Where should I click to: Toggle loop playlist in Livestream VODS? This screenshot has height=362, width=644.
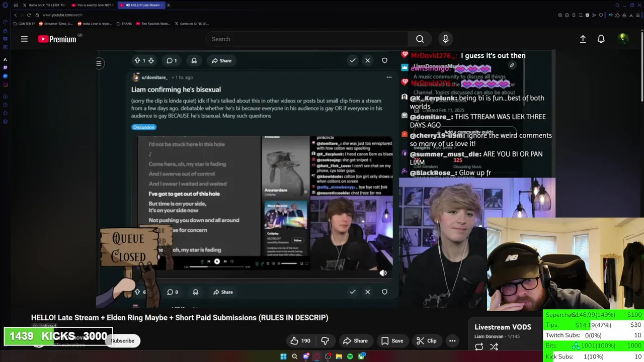(479, 346)
